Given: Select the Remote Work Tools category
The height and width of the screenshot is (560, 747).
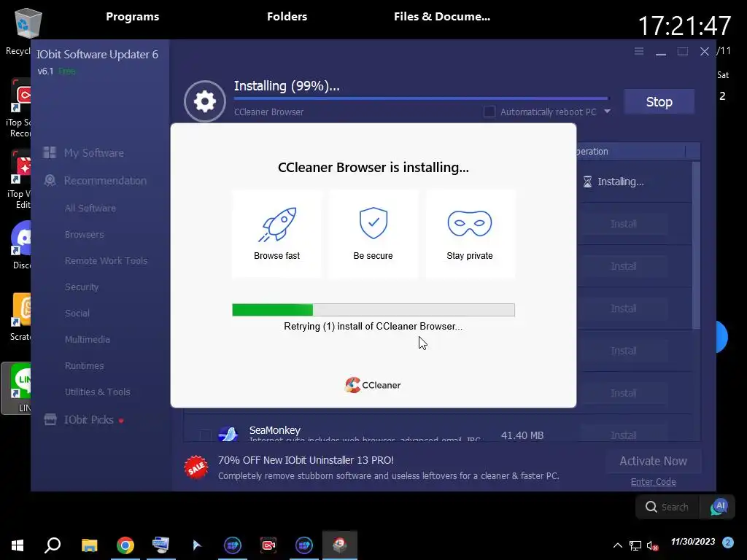Looking at the screenshot, I should coord(106,260).
